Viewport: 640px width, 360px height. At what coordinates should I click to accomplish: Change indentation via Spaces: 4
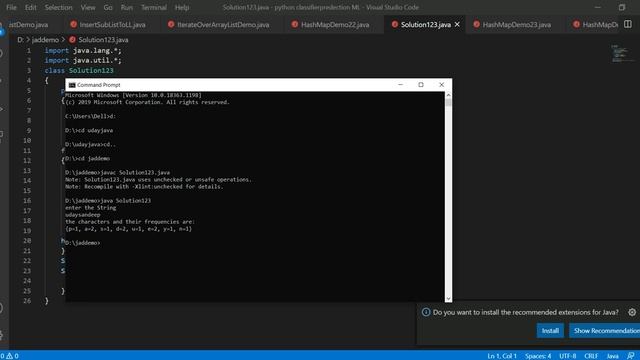[x=538, y=356]
